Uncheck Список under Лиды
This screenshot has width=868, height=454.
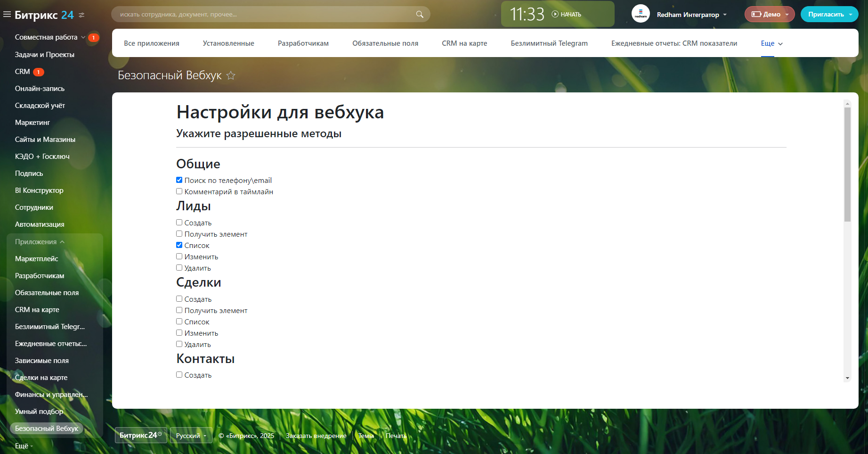(x=179, y=245)
